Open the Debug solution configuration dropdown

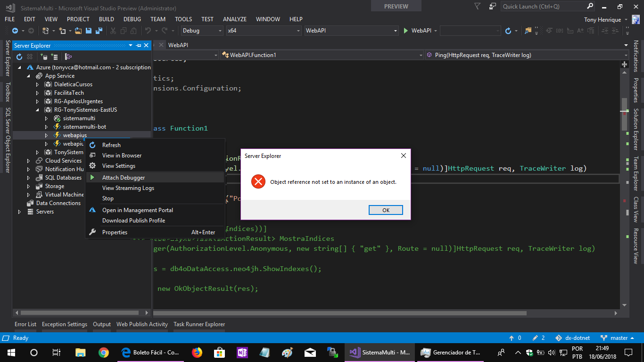[219, 30]
